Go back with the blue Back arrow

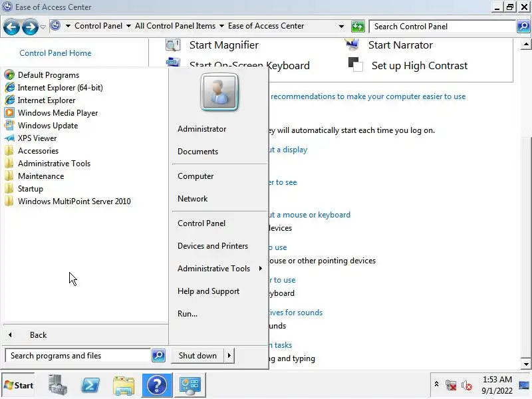pyautogui.click(x=11, y=27)
